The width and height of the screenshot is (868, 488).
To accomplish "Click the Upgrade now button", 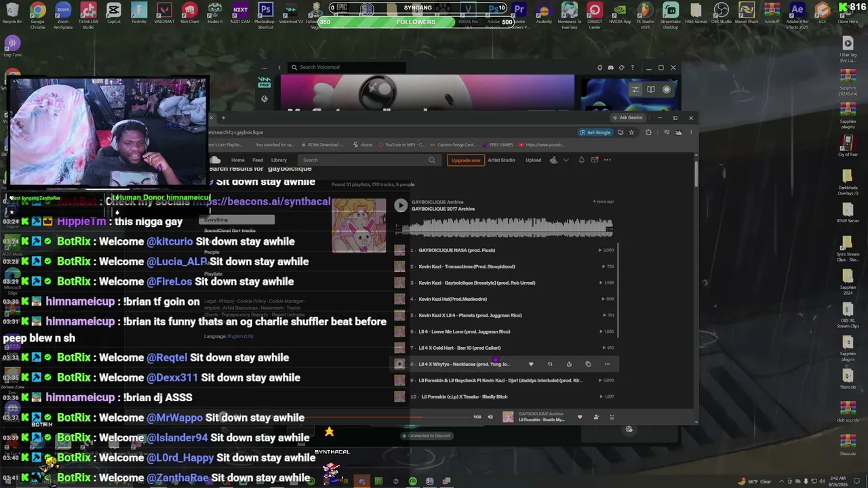I will 466,160.
